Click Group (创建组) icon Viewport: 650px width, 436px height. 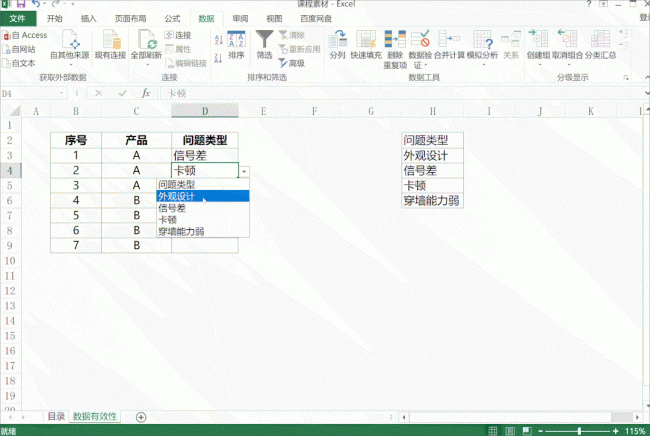click(539, 39)
